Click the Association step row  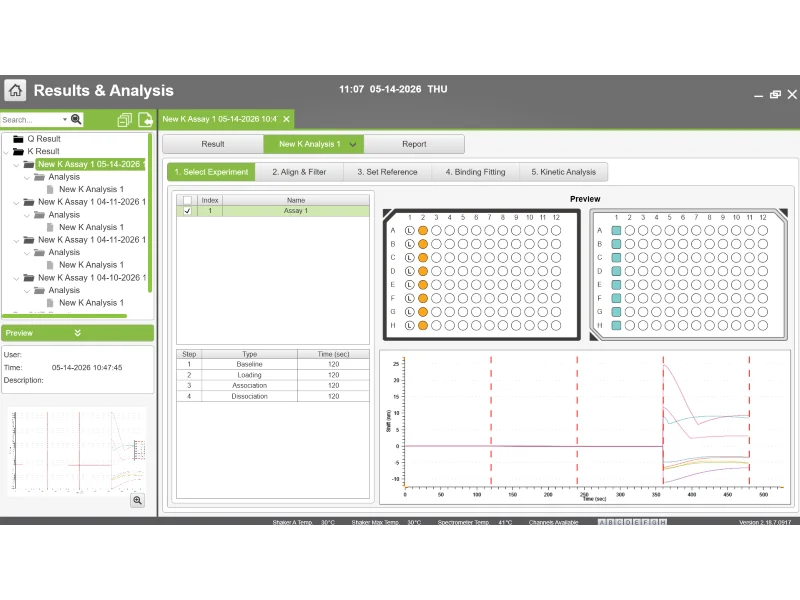tap(273, 386)
